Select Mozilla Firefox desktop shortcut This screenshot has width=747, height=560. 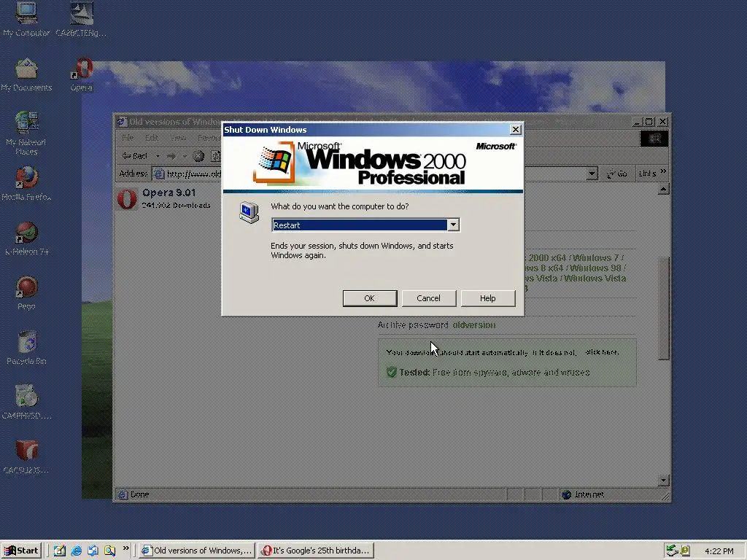coord(26,184)
